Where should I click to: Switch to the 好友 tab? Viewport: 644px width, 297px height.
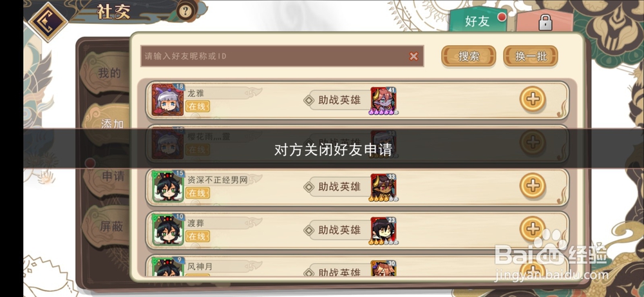click(x=478, y=21)
